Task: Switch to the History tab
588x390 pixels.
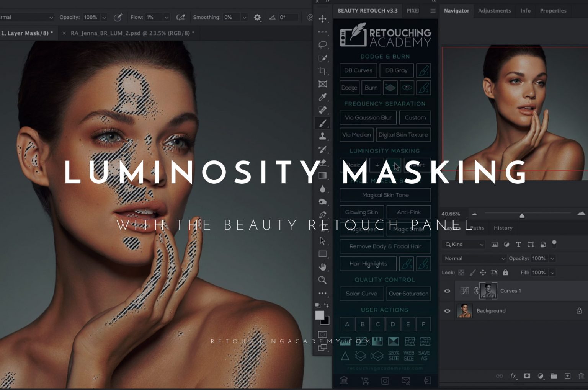Action: click(x=503, y=228)
